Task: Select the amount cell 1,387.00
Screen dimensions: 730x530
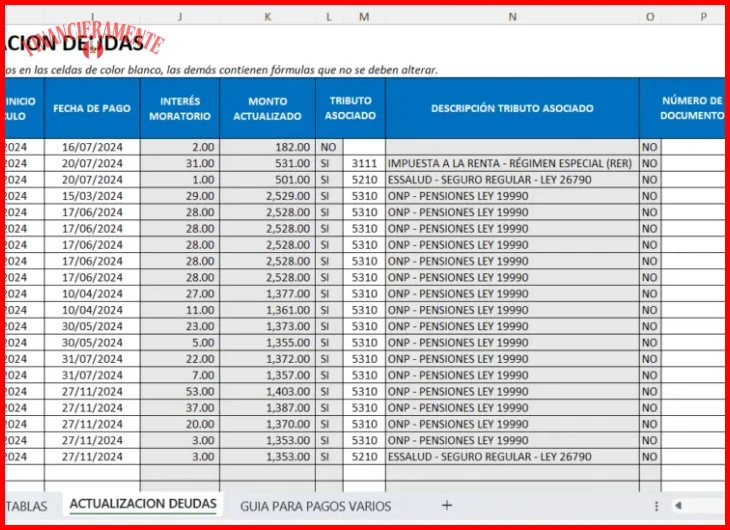Action: click(x=267, y=408)
